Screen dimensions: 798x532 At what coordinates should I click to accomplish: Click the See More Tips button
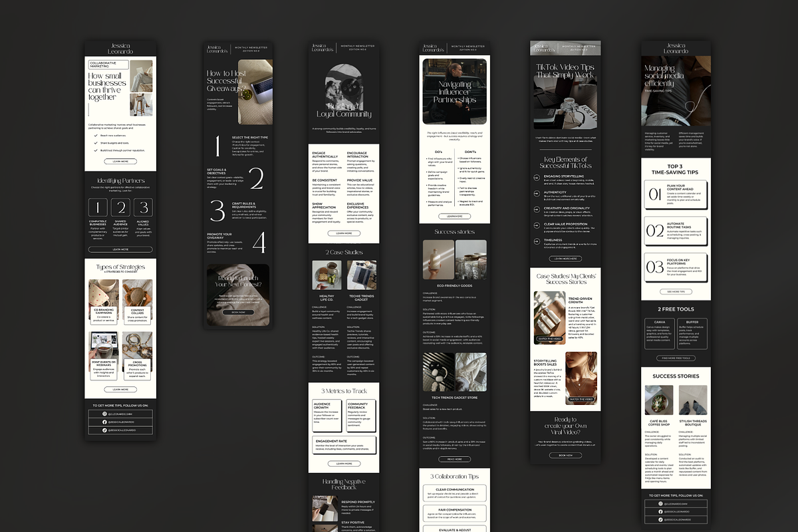coord(676,291)
